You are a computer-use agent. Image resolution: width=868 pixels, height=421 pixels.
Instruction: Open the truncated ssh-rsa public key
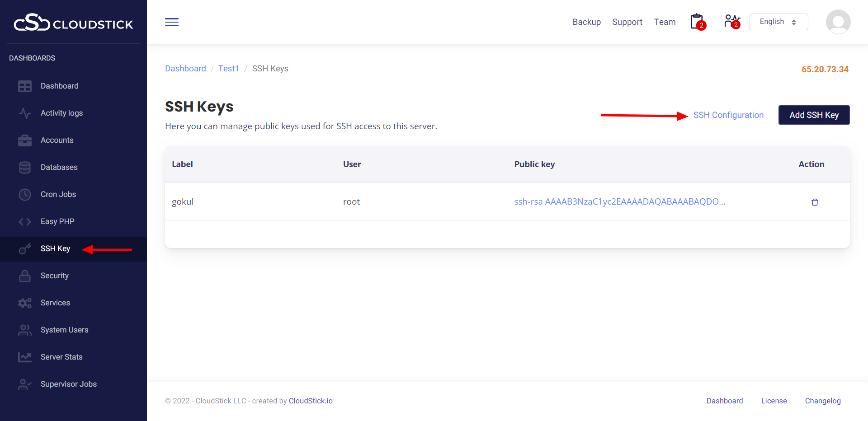coord(619,201)
